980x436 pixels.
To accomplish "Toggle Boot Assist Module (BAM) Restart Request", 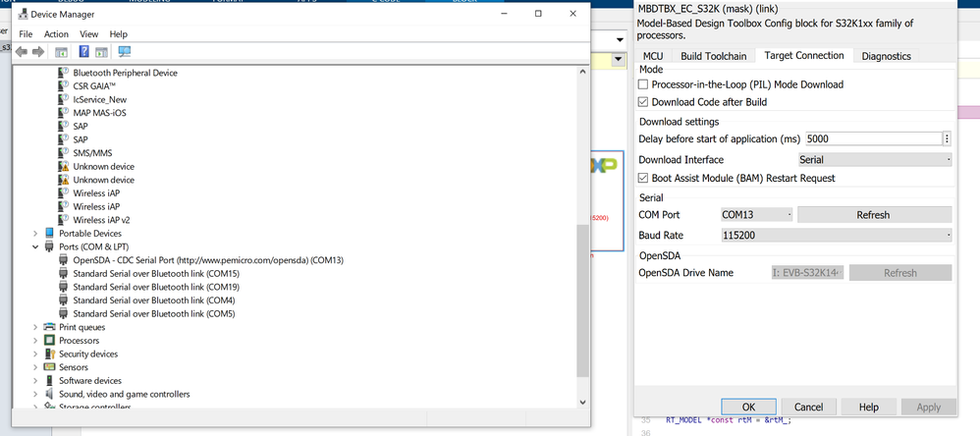I will [x=643, y=178].
